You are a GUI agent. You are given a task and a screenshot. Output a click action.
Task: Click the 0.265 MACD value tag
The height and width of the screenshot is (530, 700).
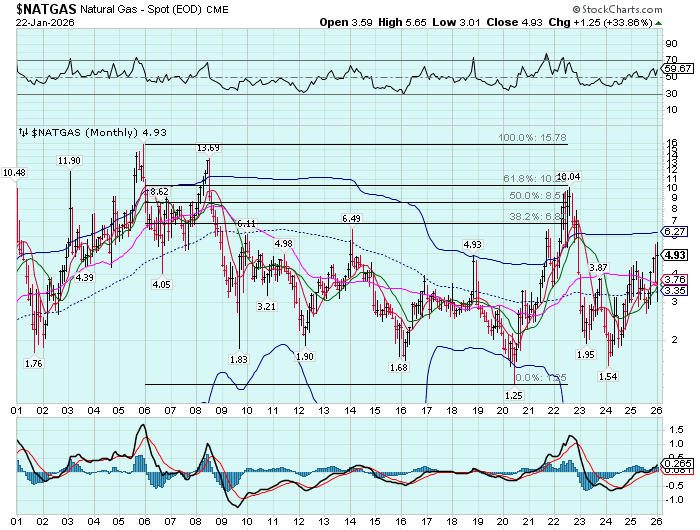[x=676, y=464]
